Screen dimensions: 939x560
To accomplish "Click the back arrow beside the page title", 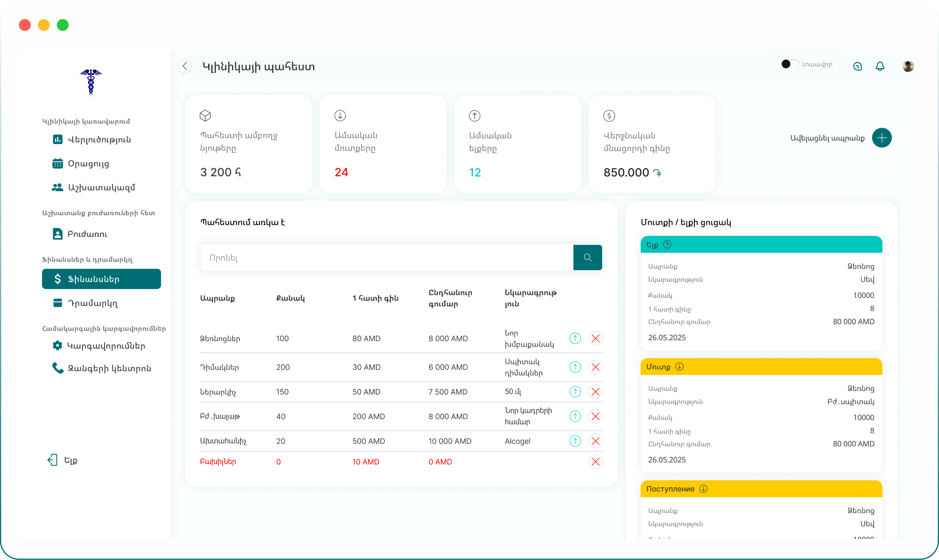I will (x=185, y=67).
